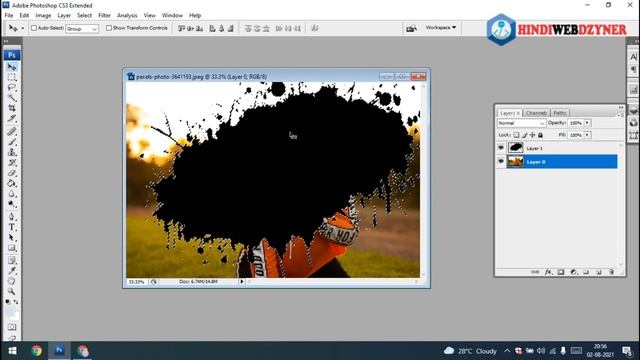Open the Opacity slider arrow
Screen dimensions: 640x360
pyautogui.click(x=587, y=123)
